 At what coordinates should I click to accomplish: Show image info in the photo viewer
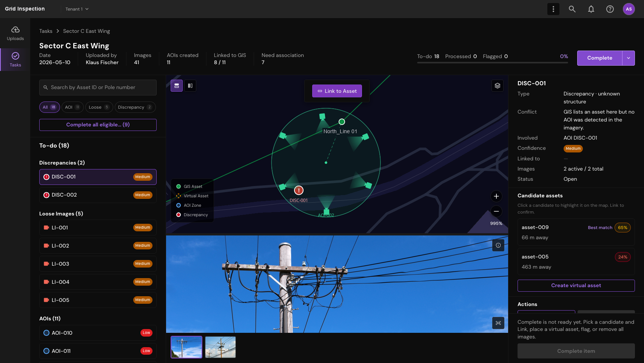pos(498,245)
